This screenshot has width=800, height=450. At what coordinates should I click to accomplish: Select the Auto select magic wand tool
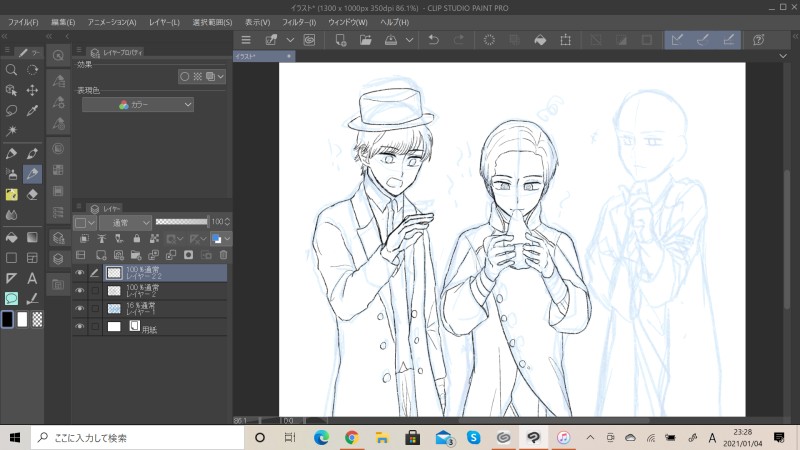click(11, 131)
